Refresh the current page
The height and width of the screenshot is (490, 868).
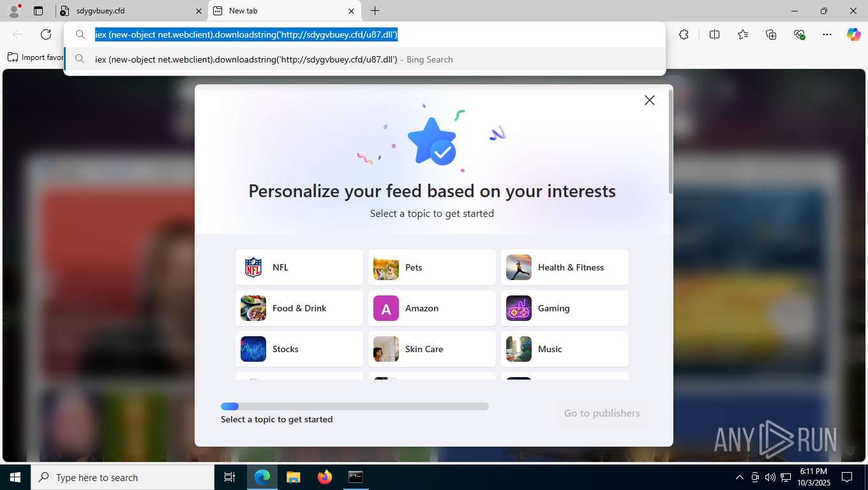(x=46, y=34)
